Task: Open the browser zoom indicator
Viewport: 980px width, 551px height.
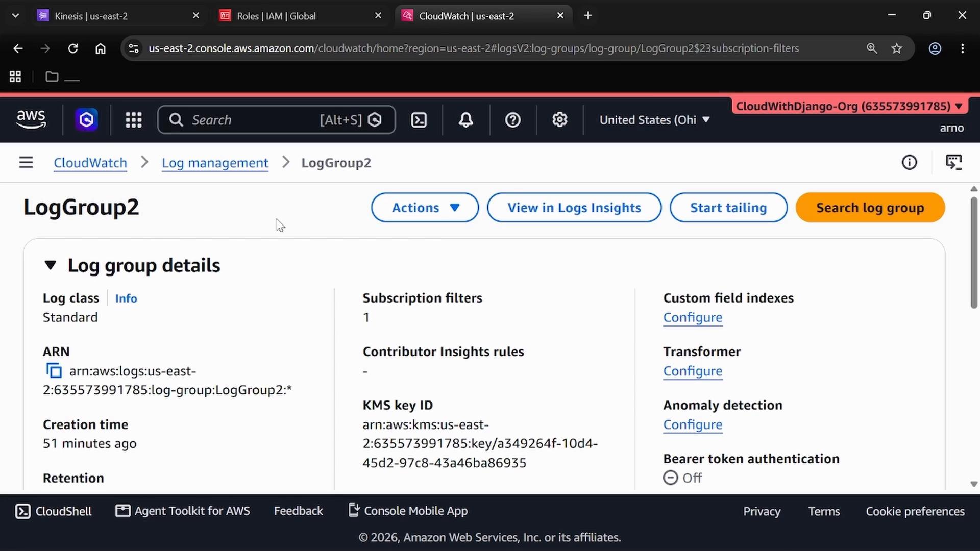Action: (x=872, y=48)
